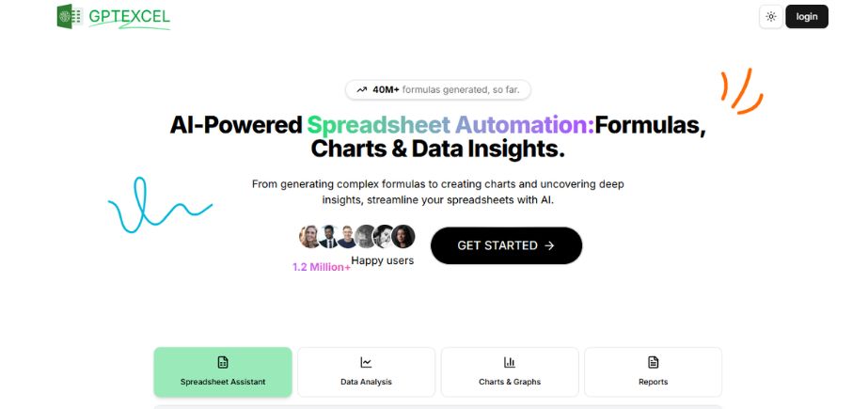
Task: Click the document icon above Reports
Action: [x=654, y=363]
